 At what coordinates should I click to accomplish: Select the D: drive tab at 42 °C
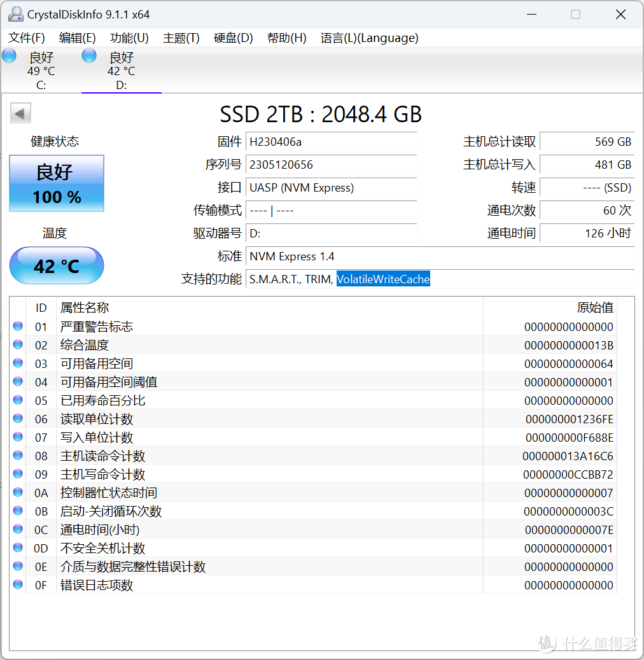pyautogui.click(x=121, y=71)
